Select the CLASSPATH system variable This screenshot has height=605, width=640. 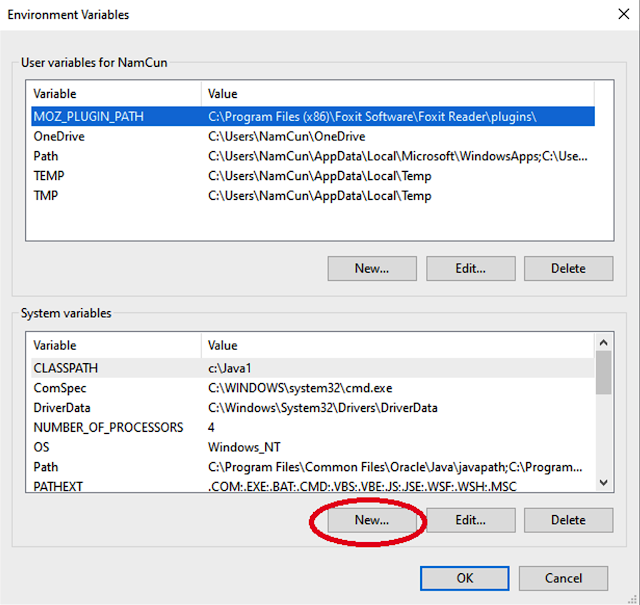[x=313, y=368]
